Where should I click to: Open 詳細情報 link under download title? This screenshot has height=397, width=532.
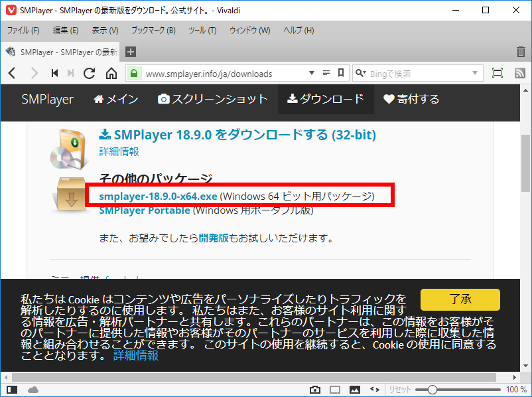coord(119,151)
